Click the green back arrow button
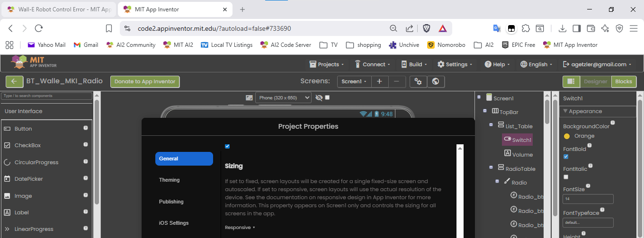 point(14,81)
